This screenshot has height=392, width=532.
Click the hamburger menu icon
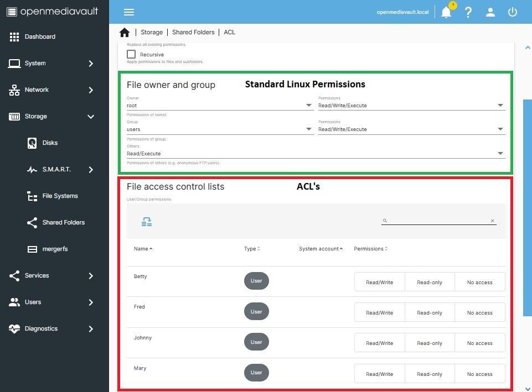(x=128, y=12)
